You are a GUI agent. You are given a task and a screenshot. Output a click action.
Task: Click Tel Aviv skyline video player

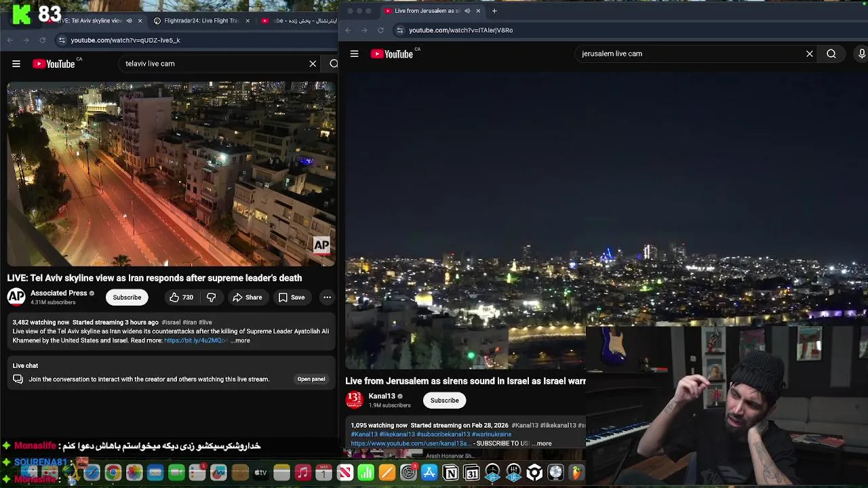tap(171, 174)
